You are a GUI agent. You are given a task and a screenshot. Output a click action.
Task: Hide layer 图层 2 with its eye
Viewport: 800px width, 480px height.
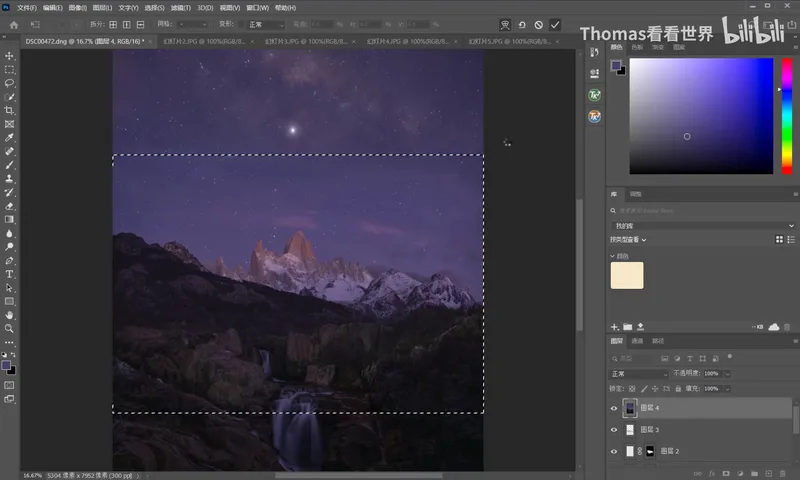click(x=614, y=451)
